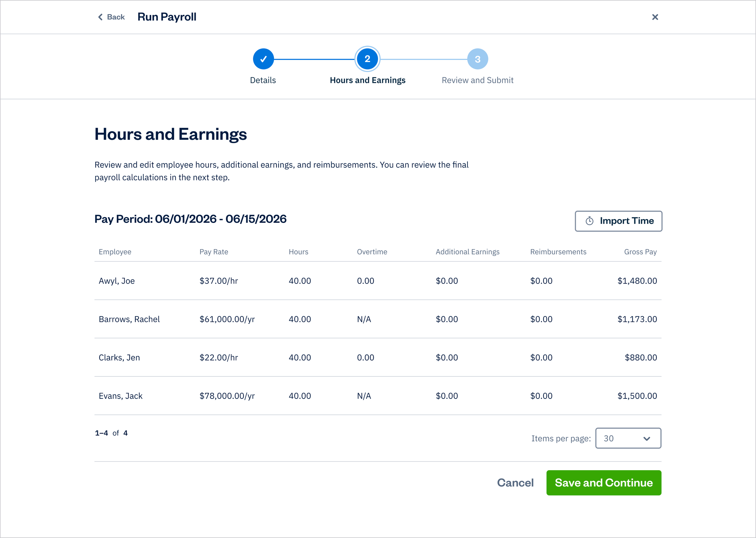Click the Gross Pay column header
Image resolution: width=756 pixels, height=538 pixels.
tap(640, 252)
